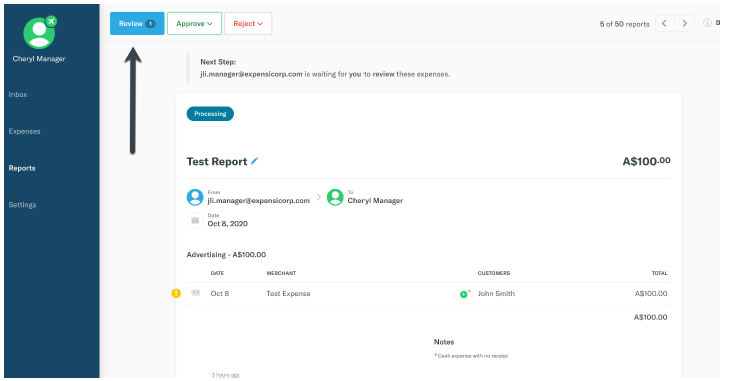Go to the next report with the right arrow

(x=684, y=23)
